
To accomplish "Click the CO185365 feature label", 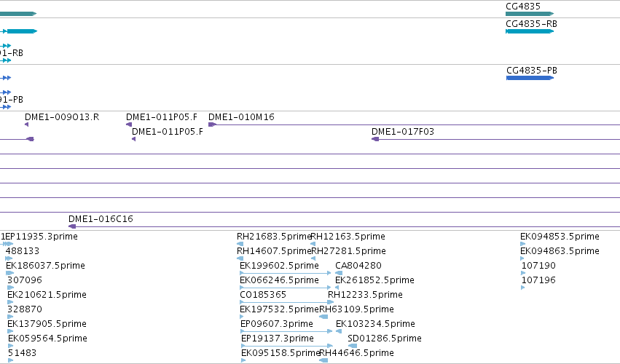I will 263,295.
